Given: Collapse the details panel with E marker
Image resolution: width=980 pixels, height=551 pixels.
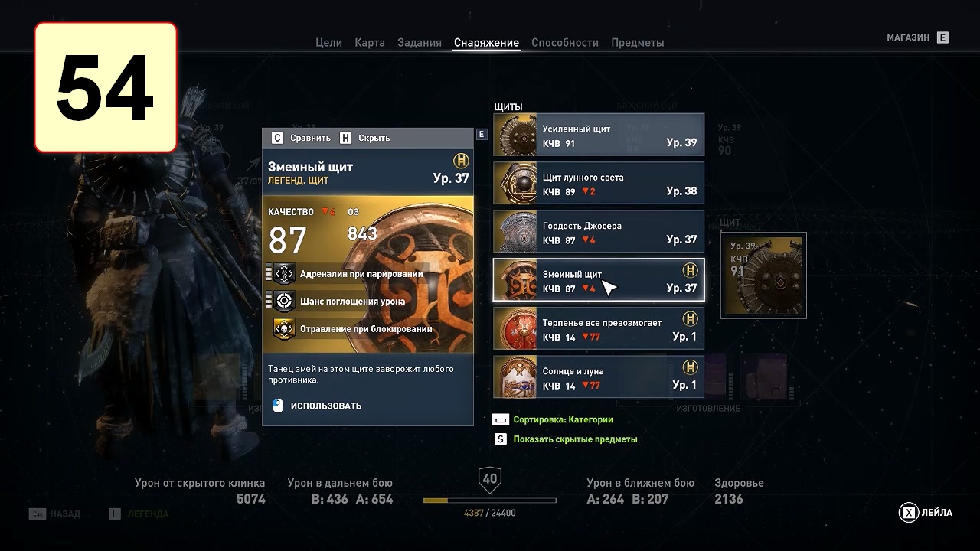Looking at the screenshot, I should click(482, 134).
